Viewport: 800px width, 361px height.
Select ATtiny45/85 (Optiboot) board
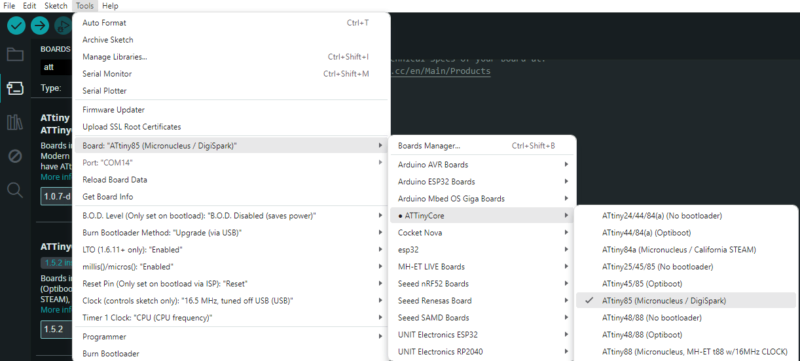(x=686, y=283)
